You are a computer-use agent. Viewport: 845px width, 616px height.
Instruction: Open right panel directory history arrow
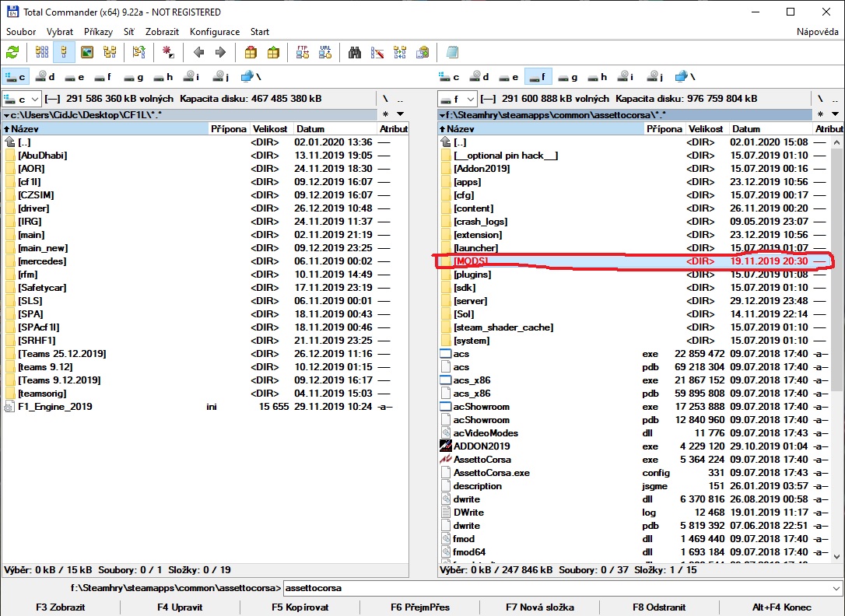point(835,114)
